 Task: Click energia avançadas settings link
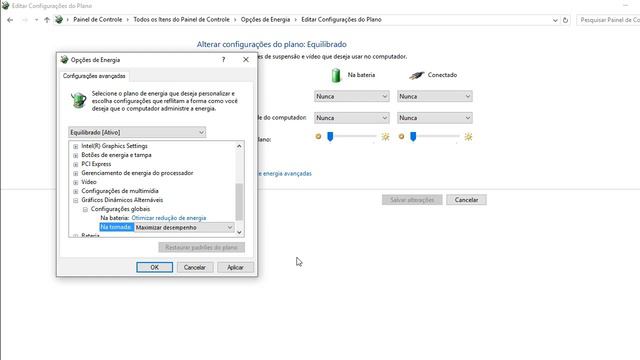[285, 173]
